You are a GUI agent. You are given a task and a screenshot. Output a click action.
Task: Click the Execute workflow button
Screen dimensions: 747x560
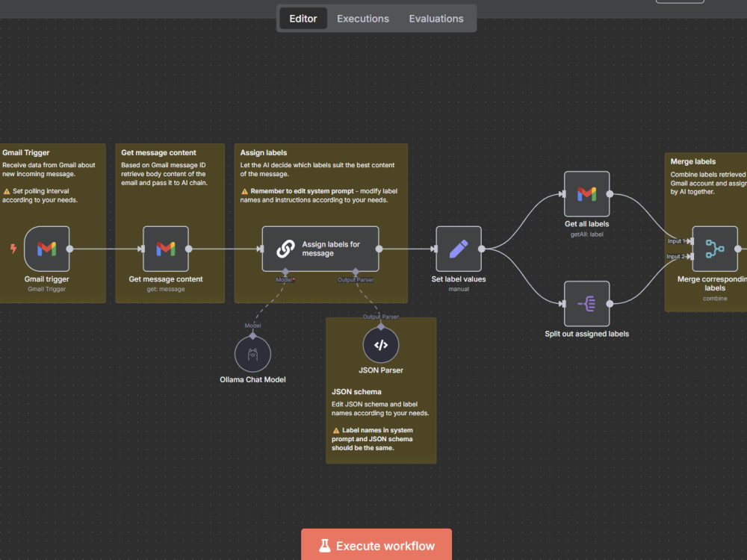click(376, 544)
